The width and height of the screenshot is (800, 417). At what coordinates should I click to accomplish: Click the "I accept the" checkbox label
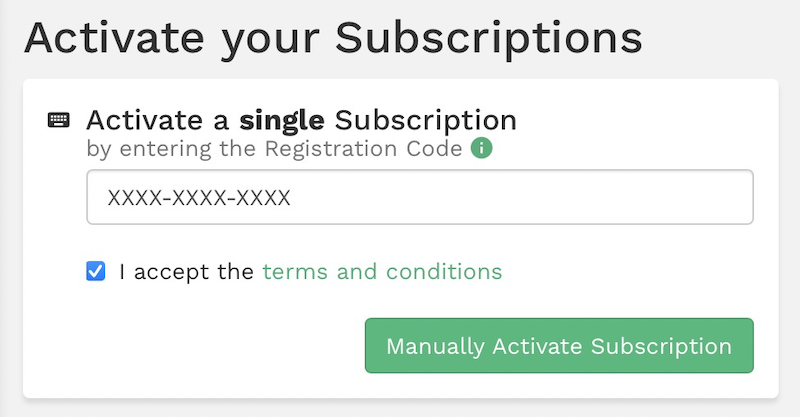(186, 271)
